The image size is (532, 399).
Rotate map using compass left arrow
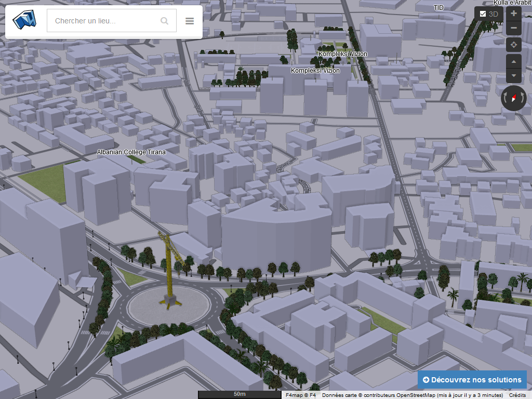[505, 98]
